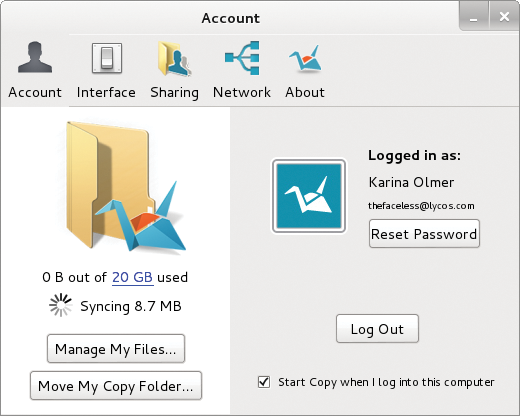Go to the Sharing tab label
520x416 pixels.
(x=174, y=93)
